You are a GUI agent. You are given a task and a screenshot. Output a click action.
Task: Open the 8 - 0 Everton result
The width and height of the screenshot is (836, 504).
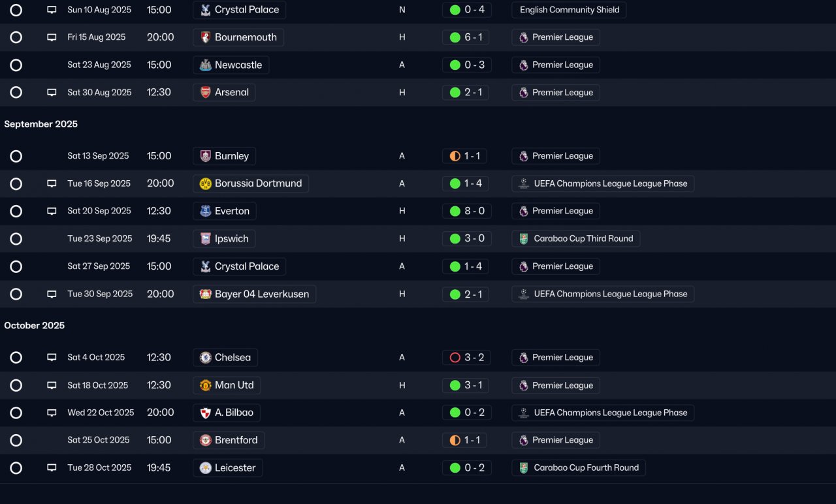click(x=467, y=211)
